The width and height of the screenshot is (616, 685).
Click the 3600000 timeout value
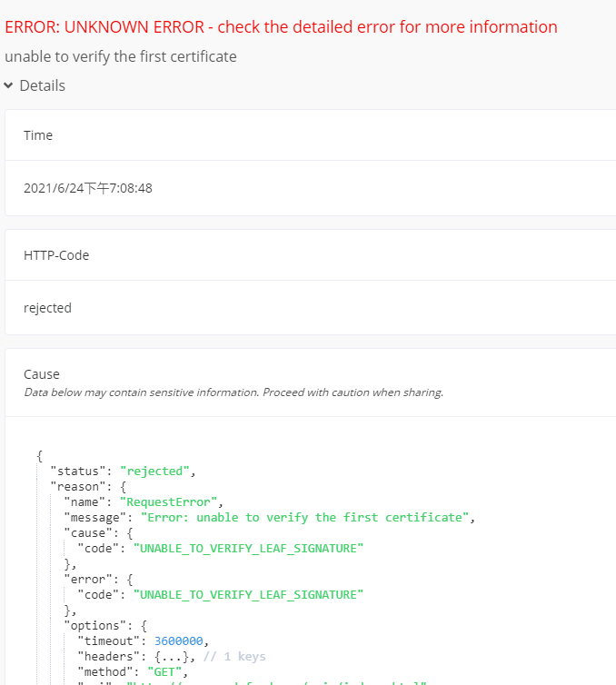179,640
